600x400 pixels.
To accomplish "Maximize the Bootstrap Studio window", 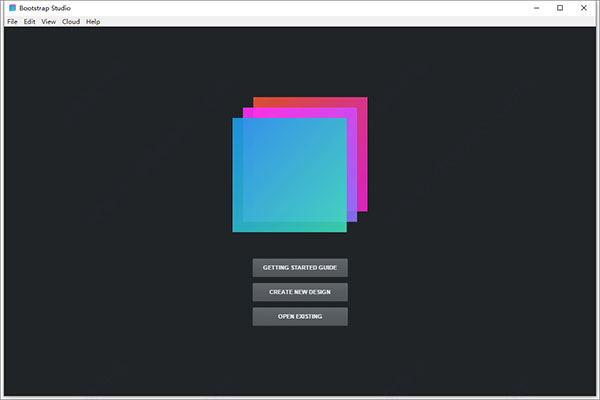I will pyautogui.click(x=560, y=8).
